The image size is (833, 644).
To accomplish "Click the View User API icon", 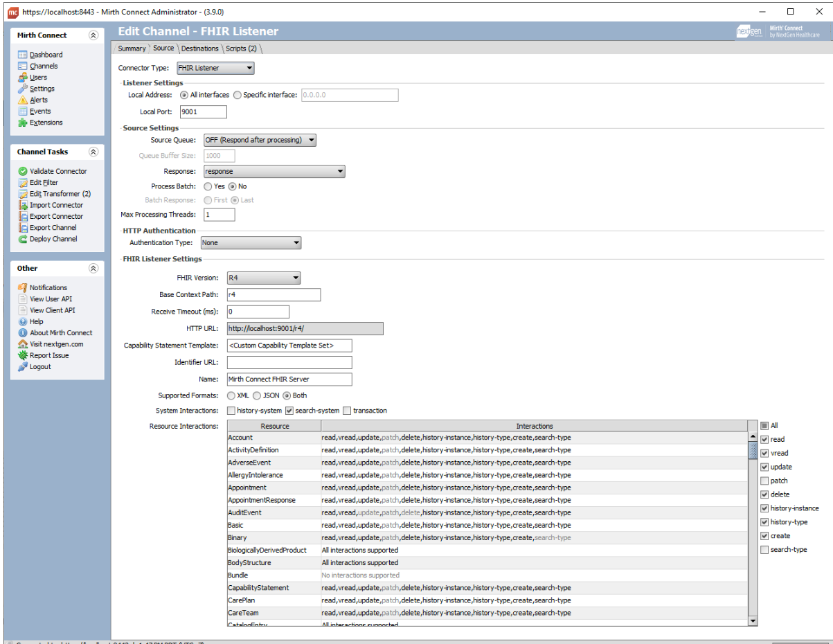I will (x=23, y=299).
